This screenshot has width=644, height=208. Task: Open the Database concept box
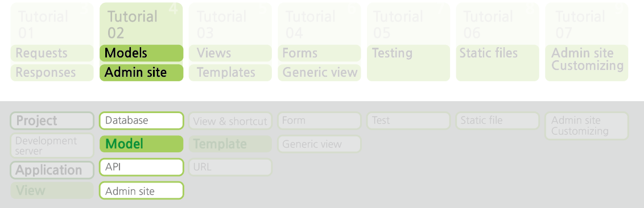(x=141, y=120)
